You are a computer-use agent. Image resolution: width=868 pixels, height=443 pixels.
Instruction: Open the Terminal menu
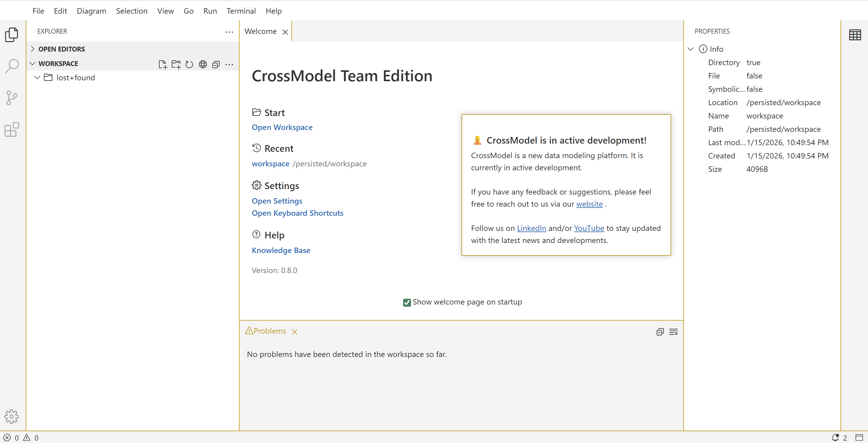[241, 11]
